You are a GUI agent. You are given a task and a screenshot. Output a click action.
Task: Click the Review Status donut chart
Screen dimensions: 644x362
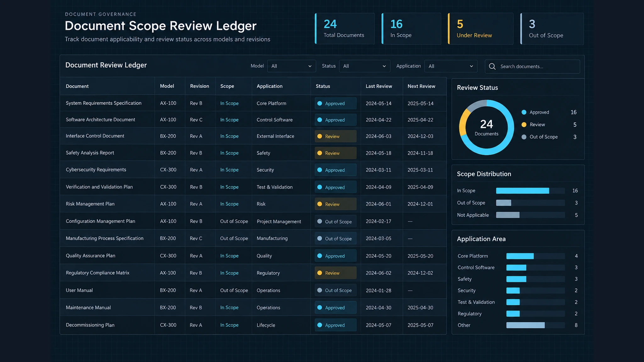pyautogui.click(x=486, y=127)
